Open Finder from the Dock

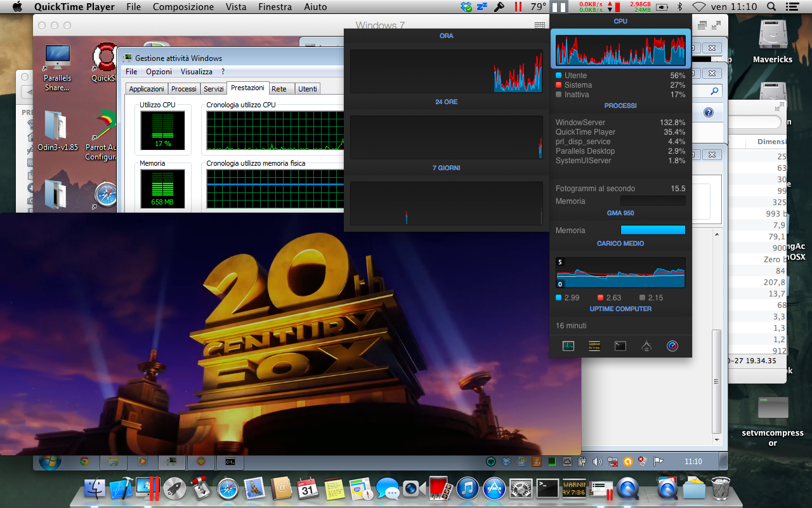(95, 488)
